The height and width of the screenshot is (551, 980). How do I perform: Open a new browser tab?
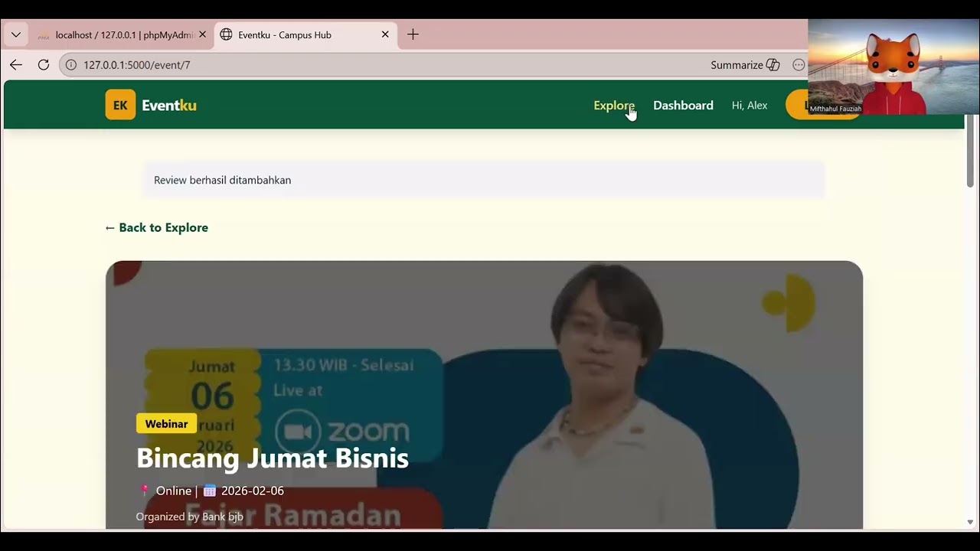click(413, 34)
